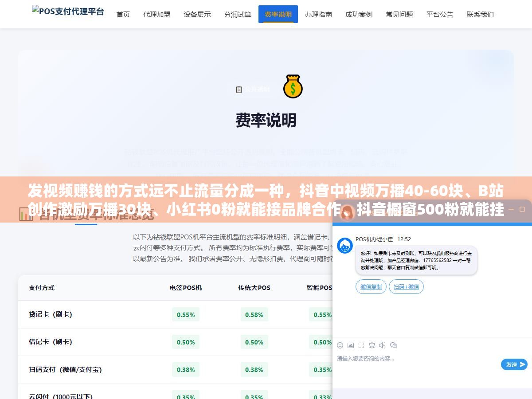Click the 支付方式 column header
Image resolution: width=532 pixels, height=399 pixels.
click(42, 288)
